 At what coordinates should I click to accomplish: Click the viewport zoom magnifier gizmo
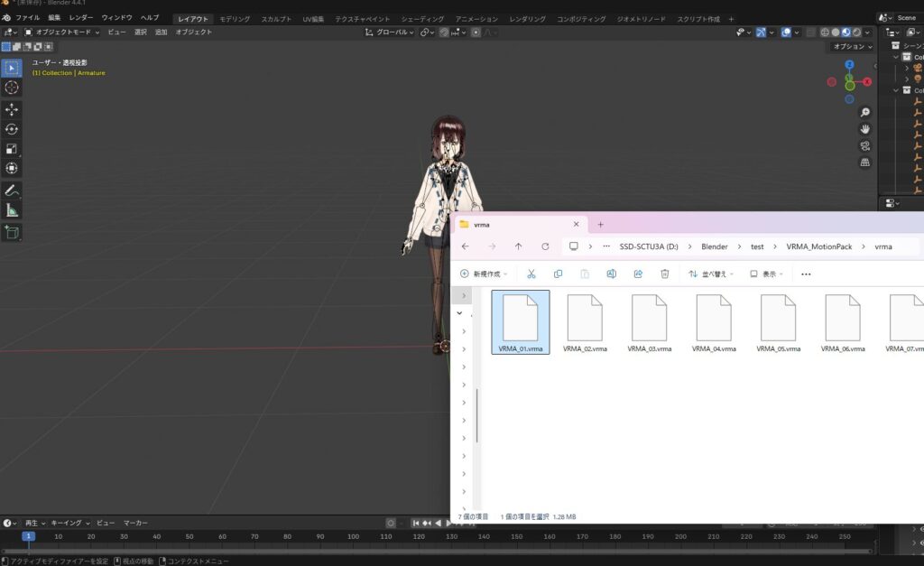(x=864, y=113)
